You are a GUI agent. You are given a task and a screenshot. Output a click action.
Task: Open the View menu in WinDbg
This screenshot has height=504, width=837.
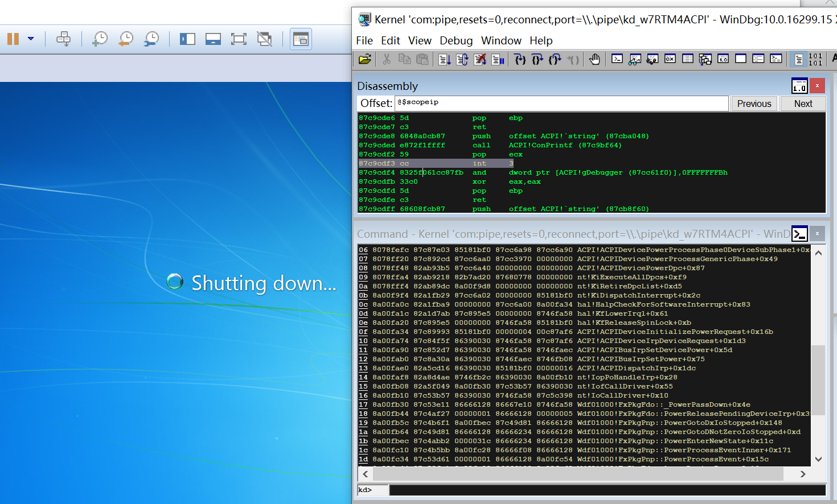[420, 40]
